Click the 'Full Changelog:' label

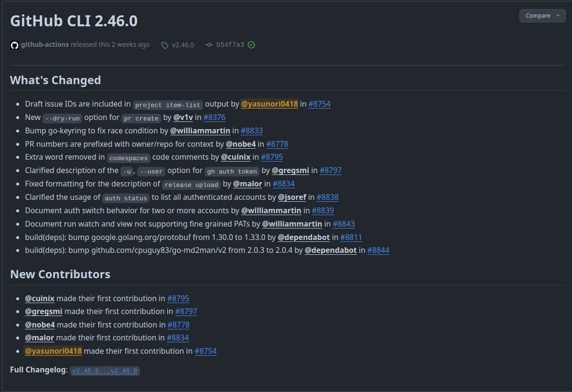click(x=39, y=370)
